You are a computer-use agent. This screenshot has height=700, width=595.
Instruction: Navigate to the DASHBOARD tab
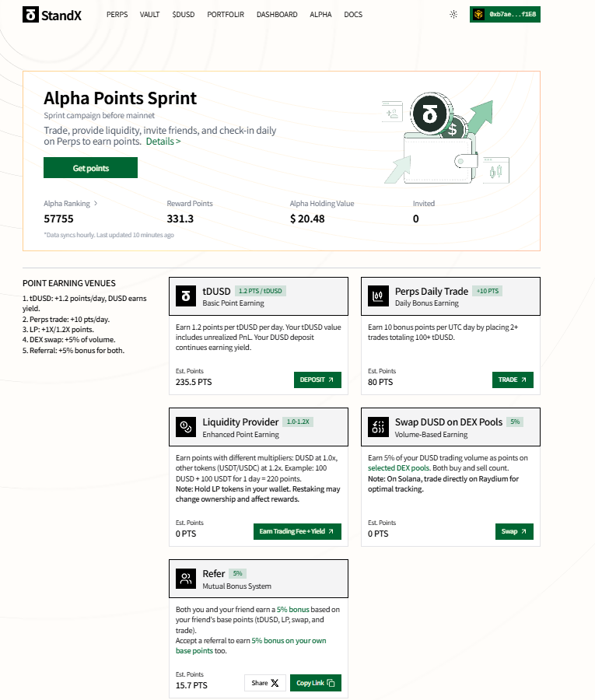pyautogui.click(x=277, y=15)
